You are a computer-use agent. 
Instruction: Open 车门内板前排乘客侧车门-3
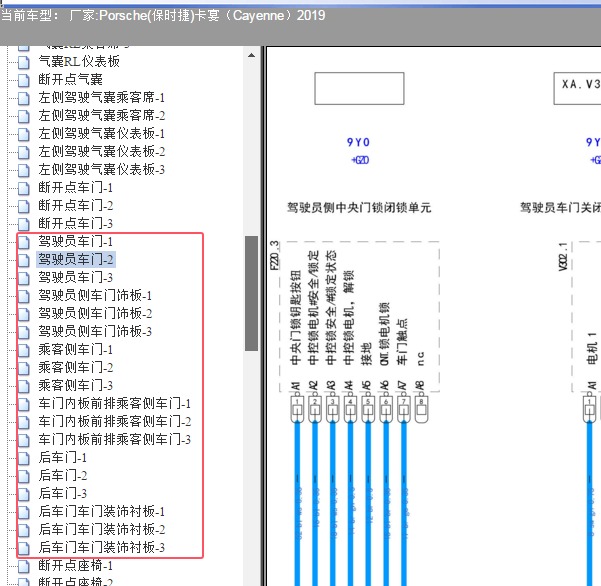point(114,440)
